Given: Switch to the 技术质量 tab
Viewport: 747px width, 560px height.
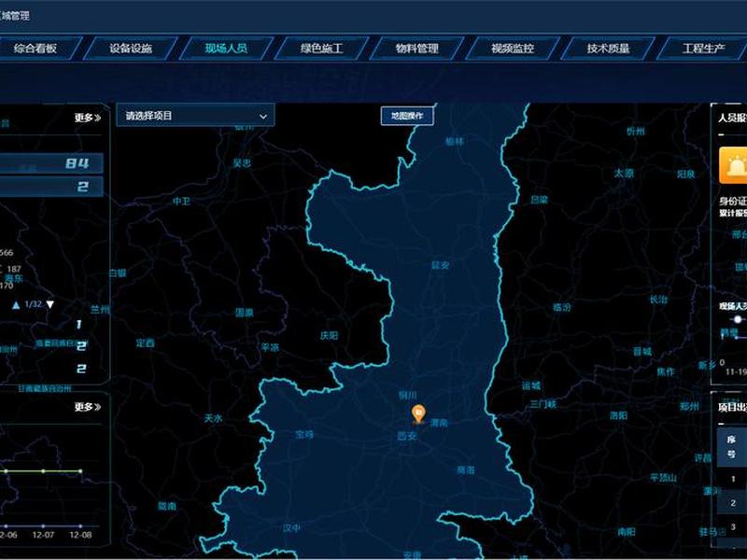Looking at the screenshot, I should tap(608, 49).
